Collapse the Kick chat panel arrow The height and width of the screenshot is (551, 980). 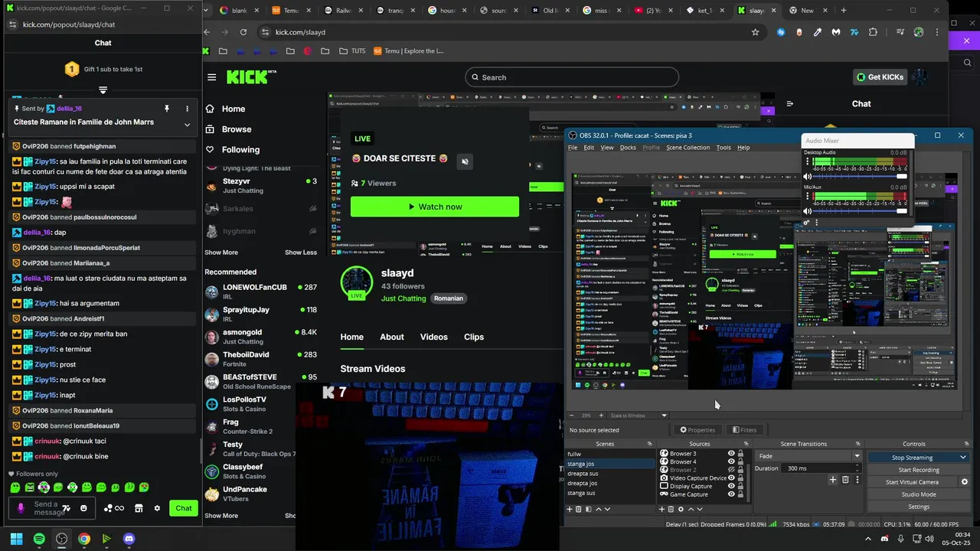coord(790,103)
